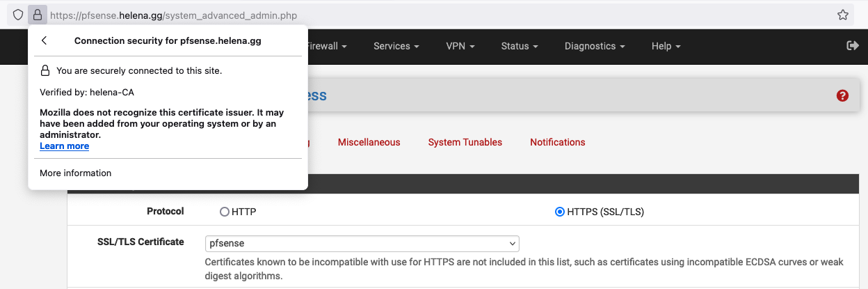Open the Status menu

coord(519,46)
